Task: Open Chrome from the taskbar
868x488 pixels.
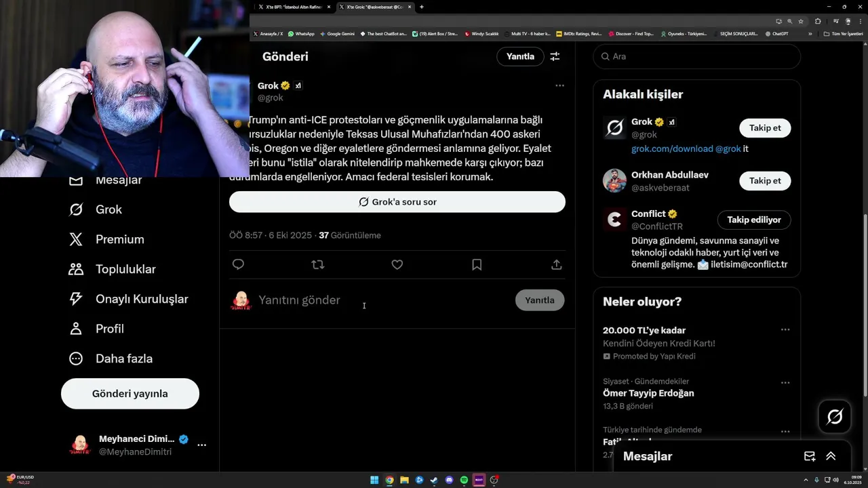Action: coord(389,480)
